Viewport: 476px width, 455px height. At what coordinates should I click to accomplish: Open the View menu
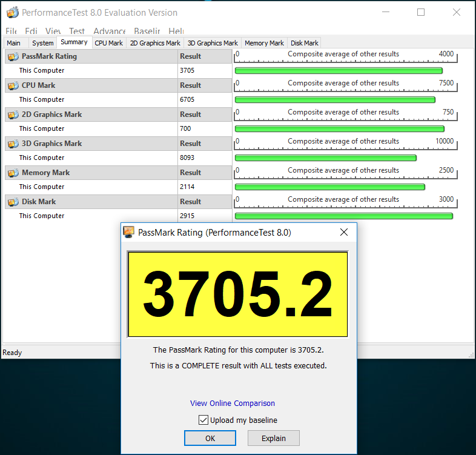click(53, 31)
